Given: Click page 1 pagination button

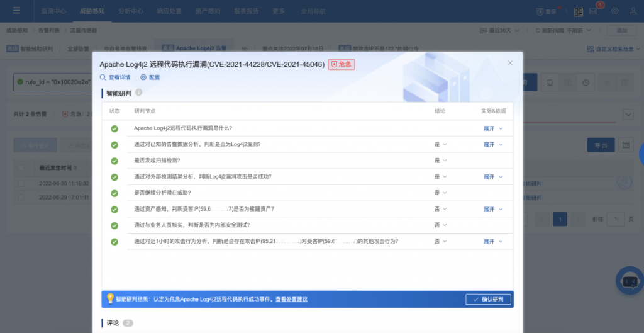Looking at the screenshot, I should coord(560,219).
